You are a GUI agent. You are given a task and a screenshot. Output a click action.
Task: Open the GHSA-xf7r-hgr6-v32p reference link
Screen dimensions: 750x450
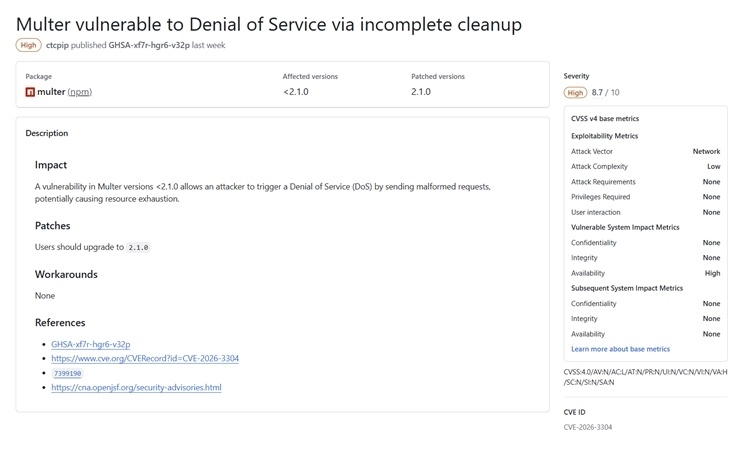91,344
